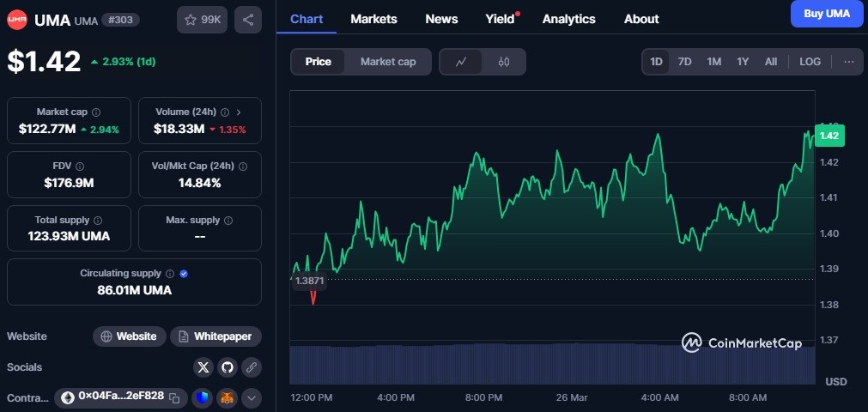Select the 1M time range
Screen dimensions: 868x412
pos(714,62)
